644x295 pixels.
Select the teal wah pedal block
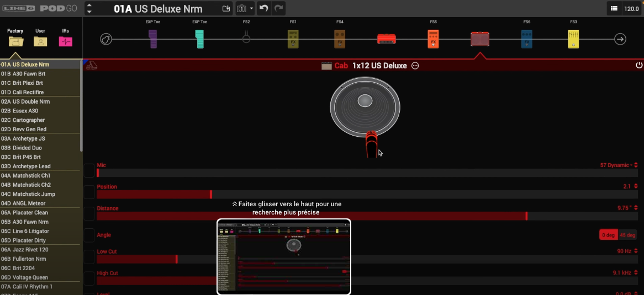tap(199, 39)
